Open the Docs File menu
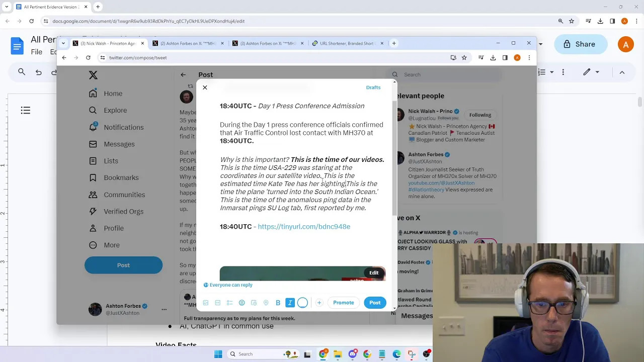The height and width of the screenshot is (362, 644). tap(37, 52)
